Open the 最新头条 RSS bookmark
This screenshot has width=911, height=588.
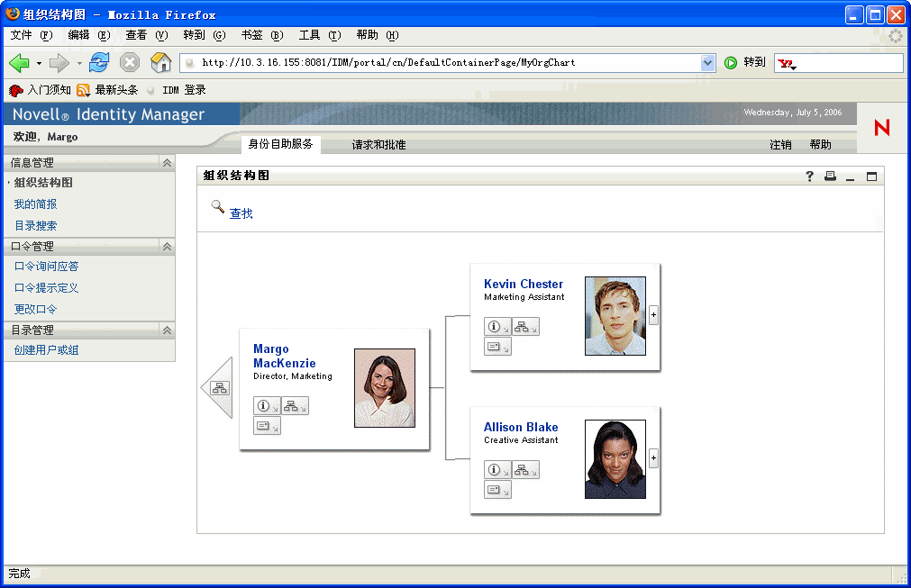click(108, 90)
